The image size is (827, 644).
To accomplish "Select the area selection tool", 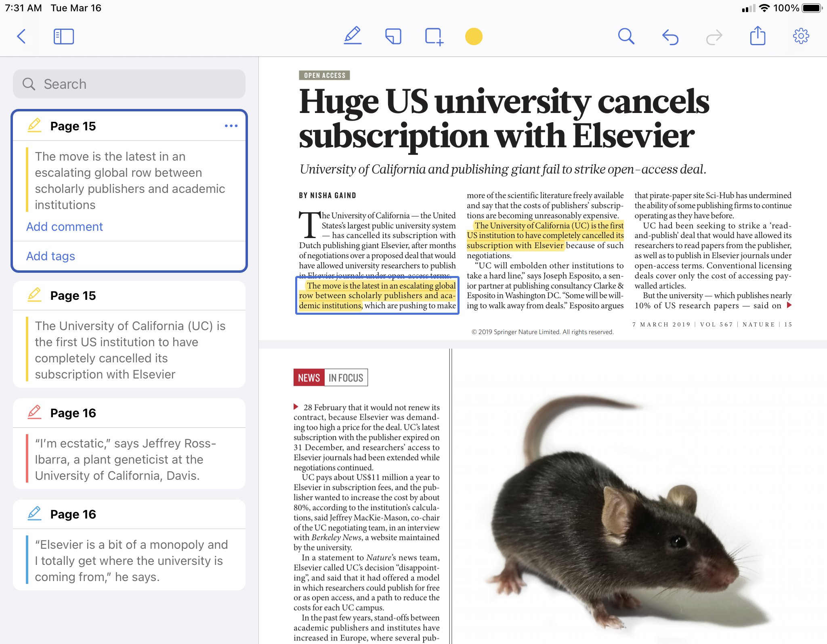I will [434, 36].
